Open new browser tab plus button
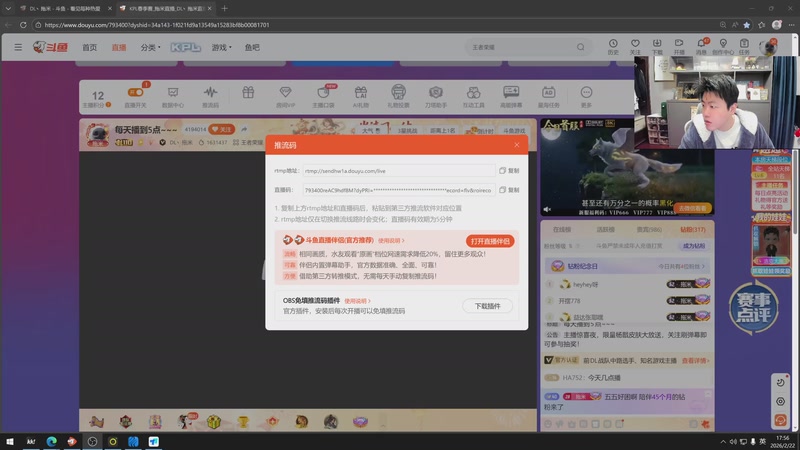 (224, 8)
